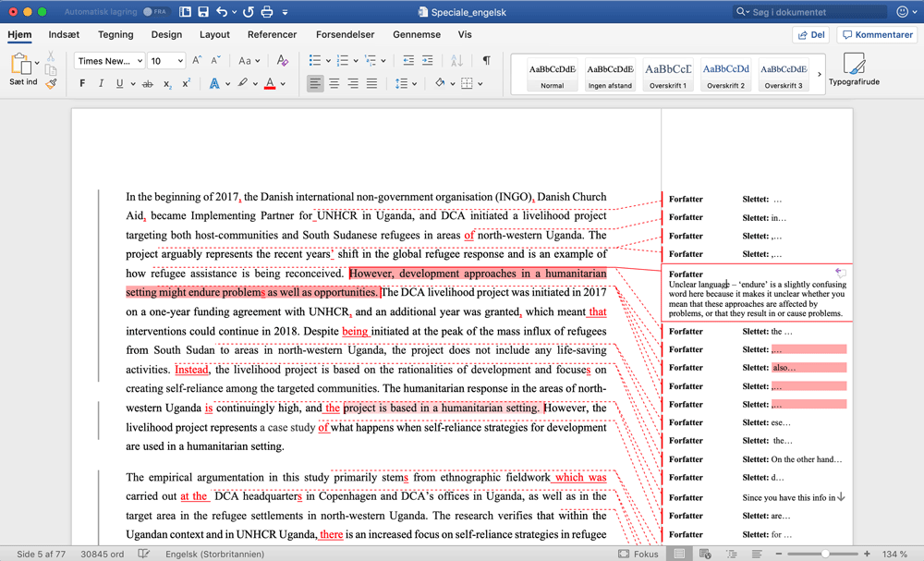Toggle strikethrough formatting
Screen dimensions: 924x561
pyautogui.click(x=148, y=84)
